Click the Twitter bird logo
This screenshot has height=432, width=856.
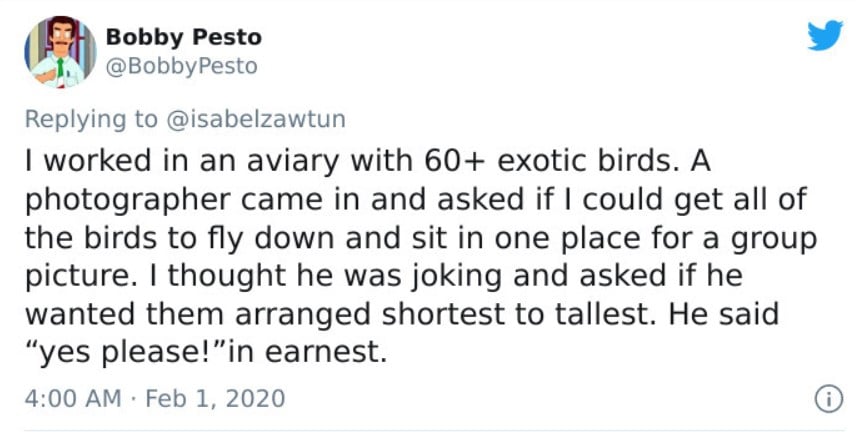[x=825, y=35]
